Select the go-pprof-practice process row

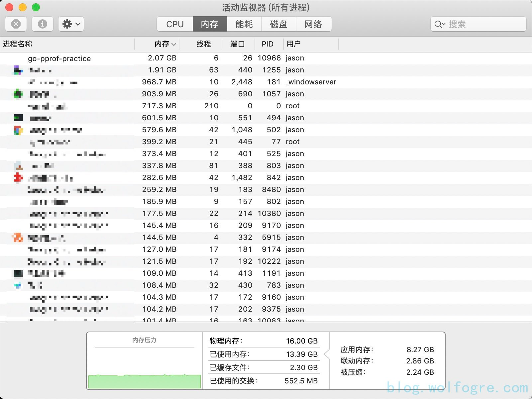(59, 58)
